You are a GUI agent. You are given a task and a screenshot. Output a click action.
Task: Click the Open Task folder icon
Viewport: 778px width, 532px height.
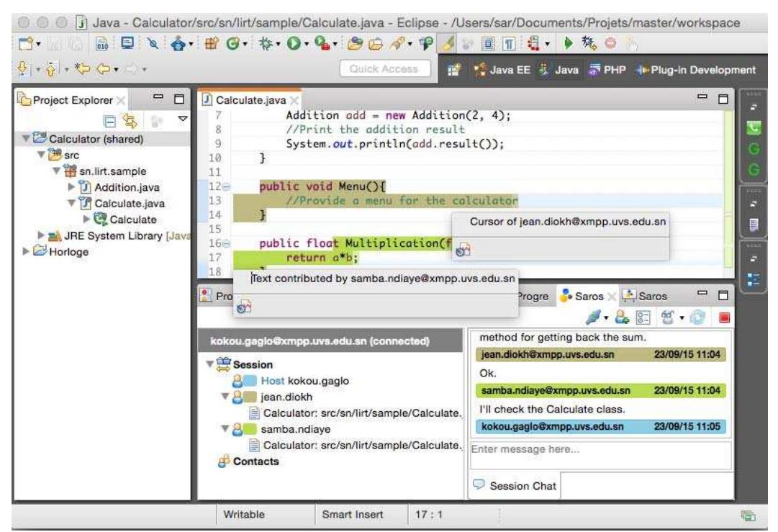pos(375,44)
